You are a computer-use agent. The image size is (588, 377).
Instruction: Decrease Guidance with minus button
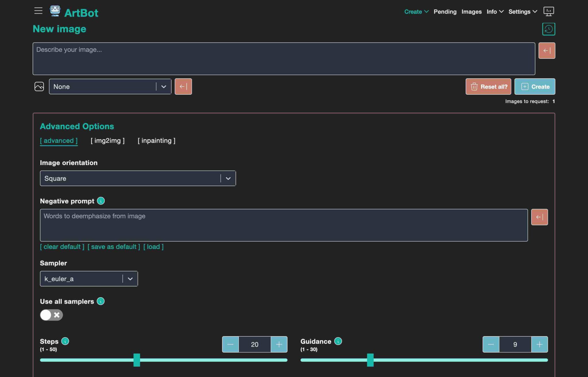pyautogui.click(x=491, y=344)
